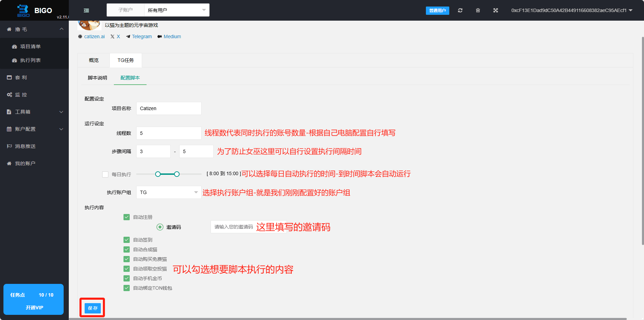
Task: Uncheck the 自动合成猫 checkbox
Action: [x=127, y=249]
